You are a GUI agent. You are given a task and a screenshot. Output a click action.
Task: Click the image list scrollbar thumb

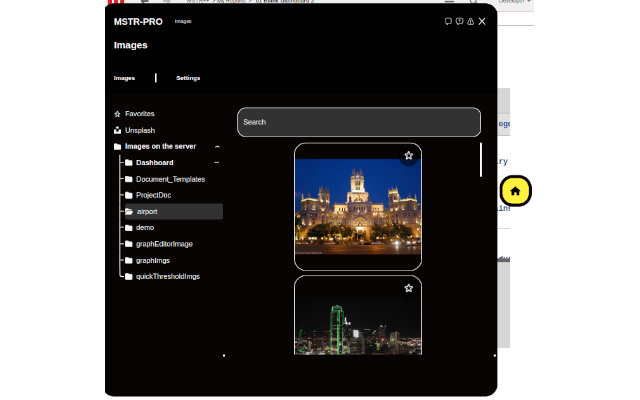pos(481,160)
